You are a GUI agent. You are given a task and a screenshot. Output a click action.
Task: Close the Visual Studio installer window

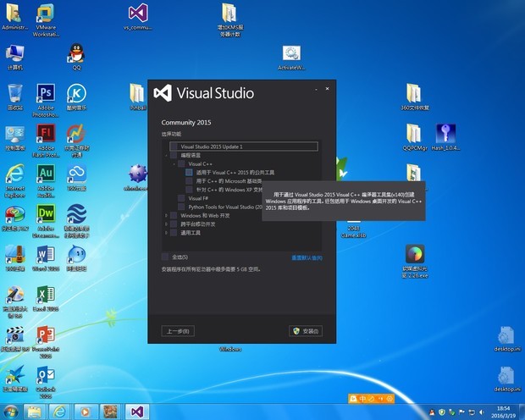[x=327, y=89]
